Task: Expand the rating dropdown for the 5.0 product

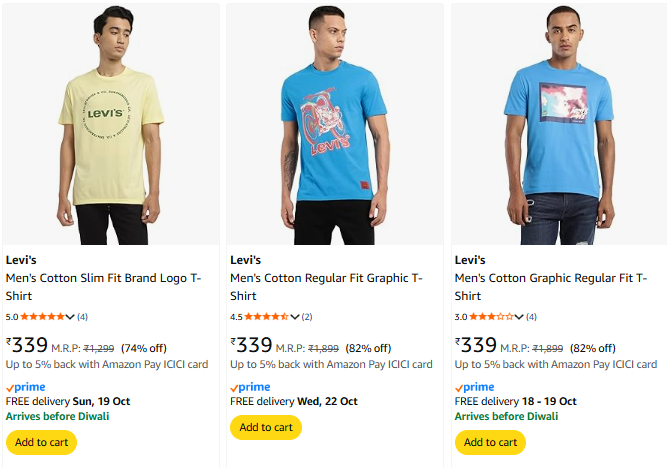Action: coord(70,317)
